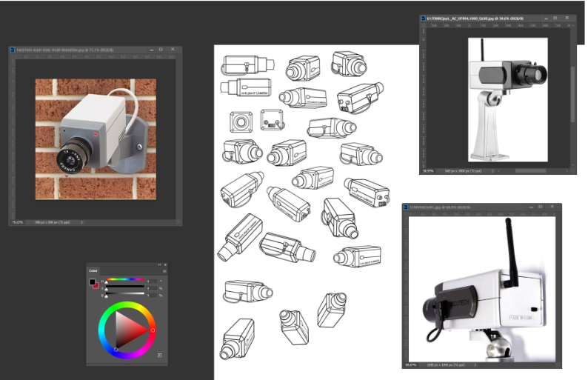Click horizontal scrollbar thumb in top-right window

click(530, 171)
